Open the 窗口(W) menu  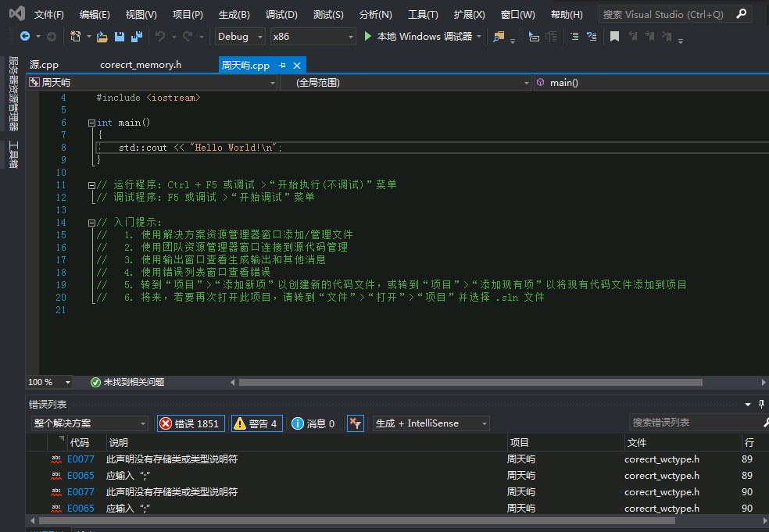(517, 14)
